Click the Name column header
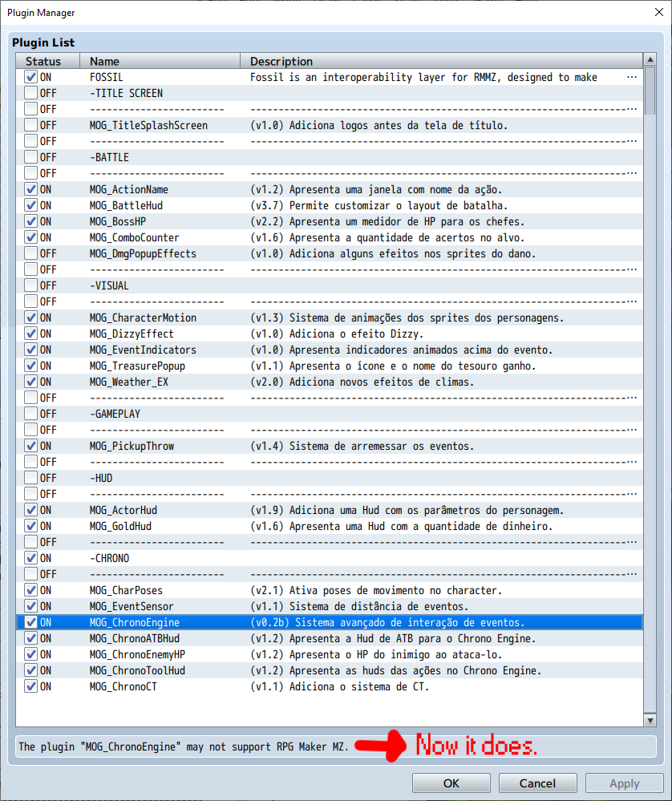 [160, 61]
